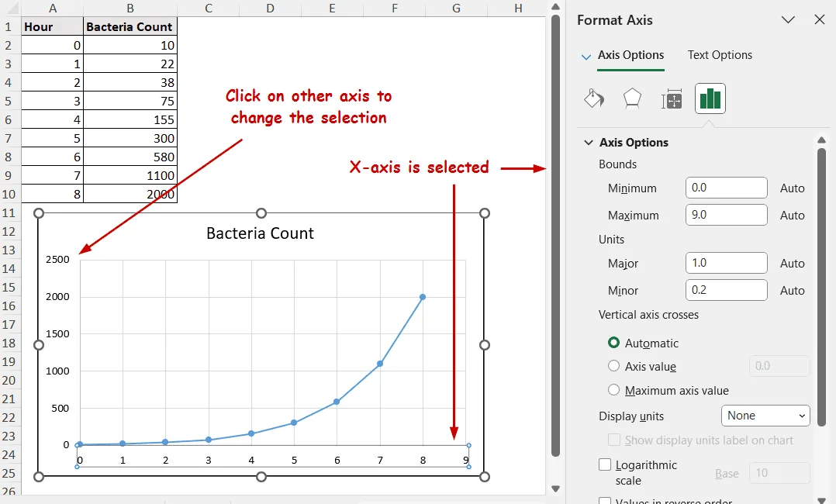Enable the Logarithmic scale checkbox
This screenshot has width=836, height=504.
(x=605, y=464)
